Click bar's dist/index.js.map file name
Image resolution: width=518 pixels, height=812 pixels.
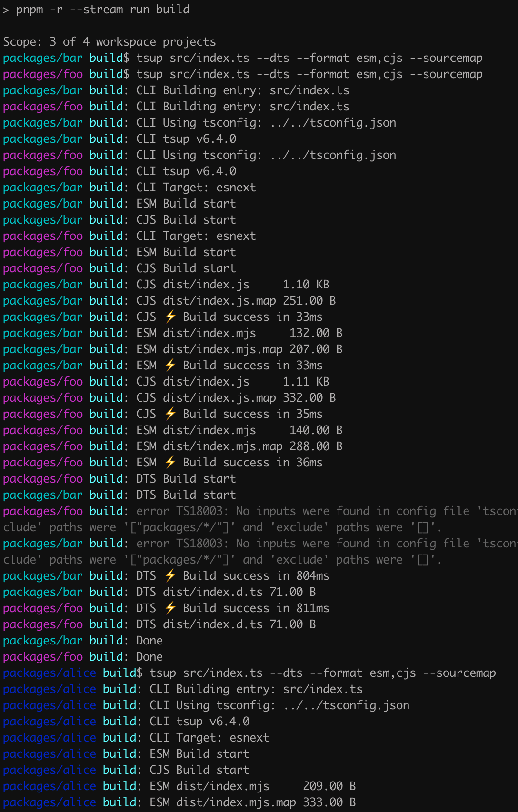(x=219, y=301)
